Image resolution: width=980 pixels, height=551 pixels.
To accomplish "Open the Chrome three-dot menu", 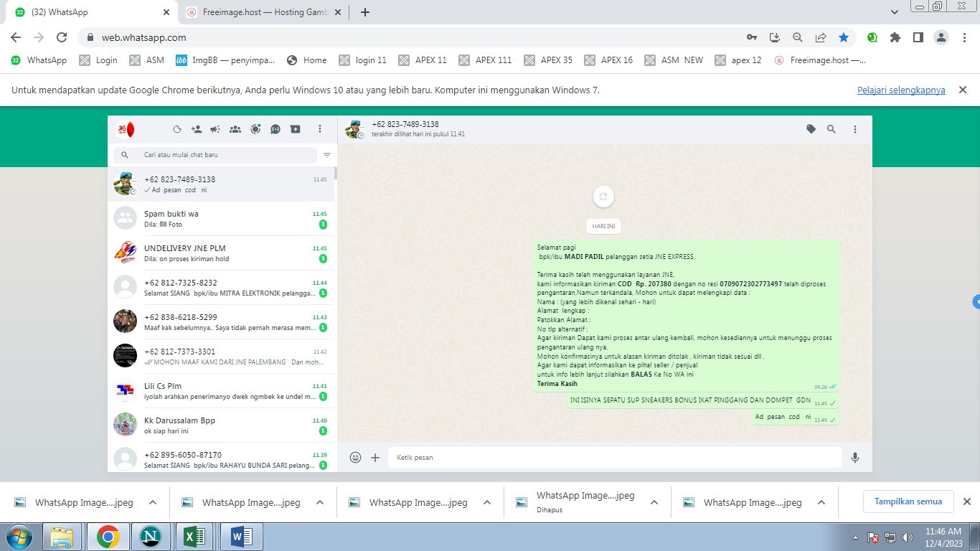I will point(964,37).
